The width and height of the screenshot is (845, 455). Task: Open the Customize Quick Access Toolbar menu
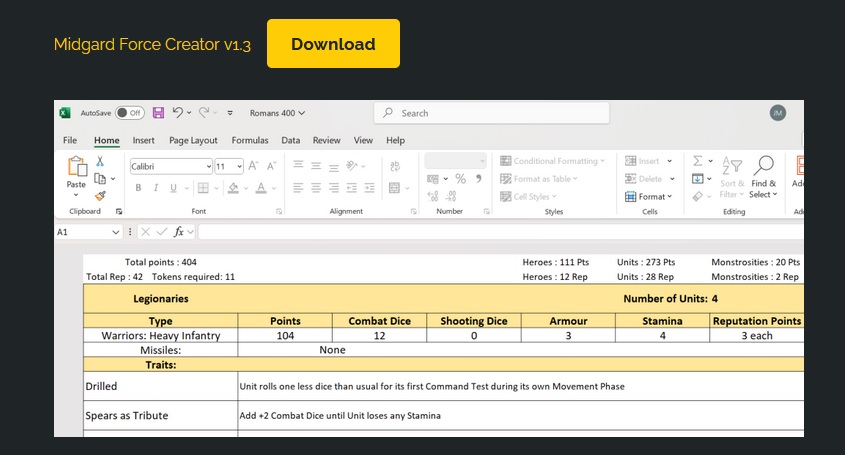click(x=230, y=113)
